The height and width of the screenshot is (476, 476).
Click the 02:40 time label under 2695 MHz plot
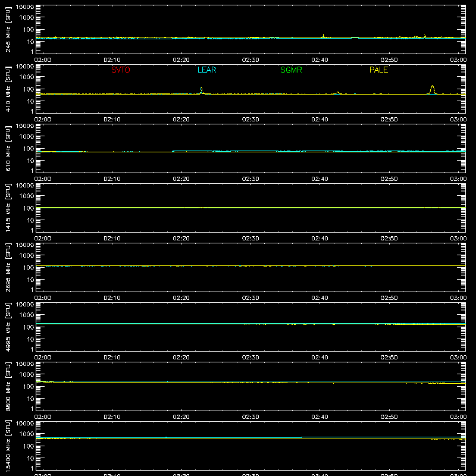click(x=320, y=298)
